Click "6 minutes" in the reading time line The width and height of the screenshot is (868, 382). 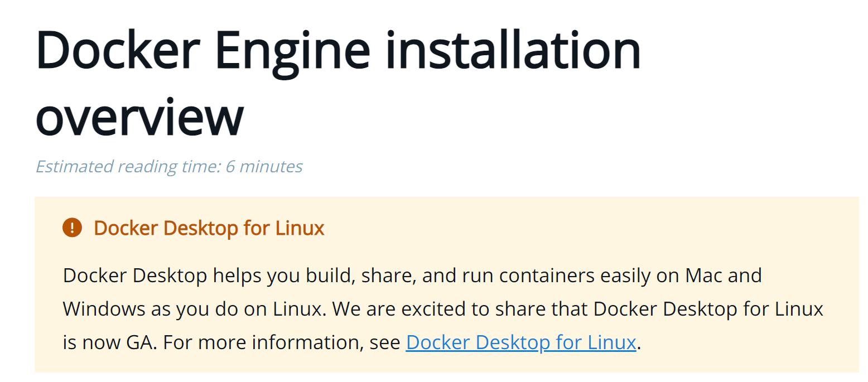click(263, 166)
